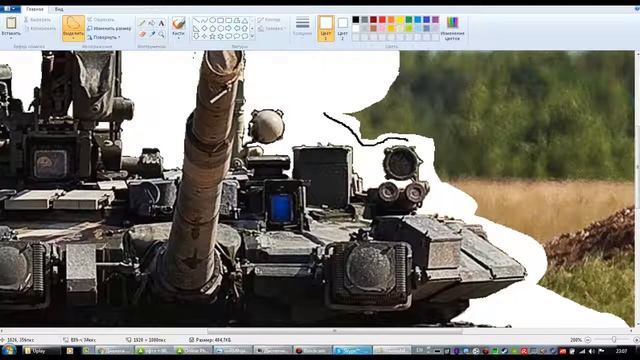Viewport: 640px width, 360px height.
Task: Click the Brushes (Кисти) tool icon
Action: [x=178, y=23]
